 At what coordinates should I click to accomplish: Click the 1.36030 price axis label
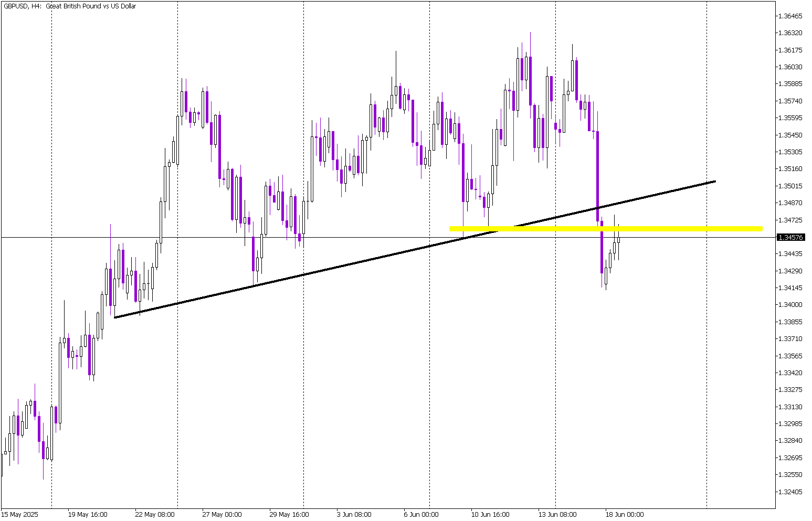click(792, 67)
